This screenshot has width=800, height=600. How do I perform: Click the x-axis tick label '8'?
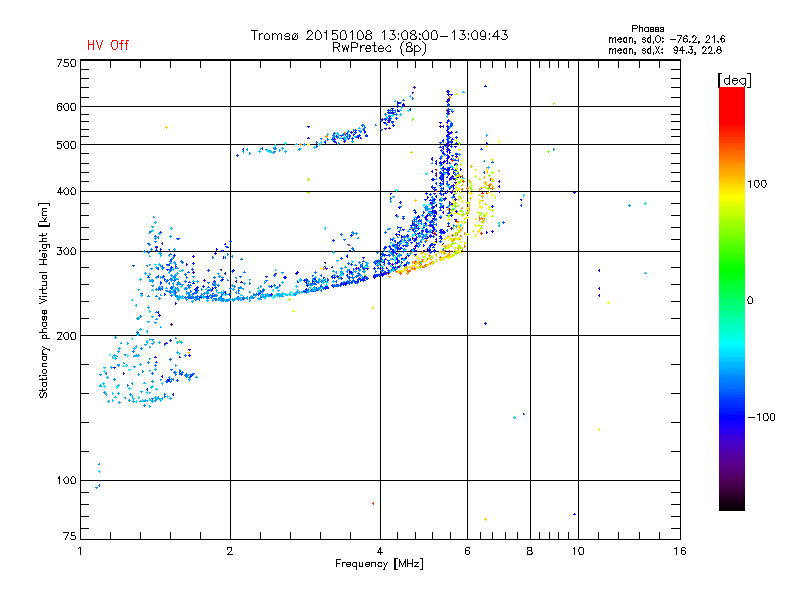(x=530, y=551)
